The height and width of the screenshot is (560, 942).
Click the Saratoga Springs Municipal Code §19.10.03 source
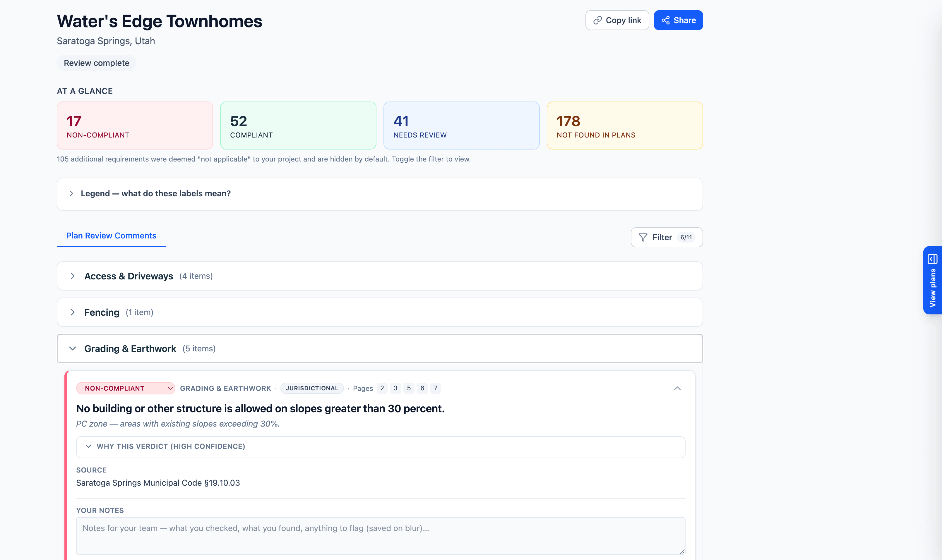pyautogui.click(x=158, y=483)
